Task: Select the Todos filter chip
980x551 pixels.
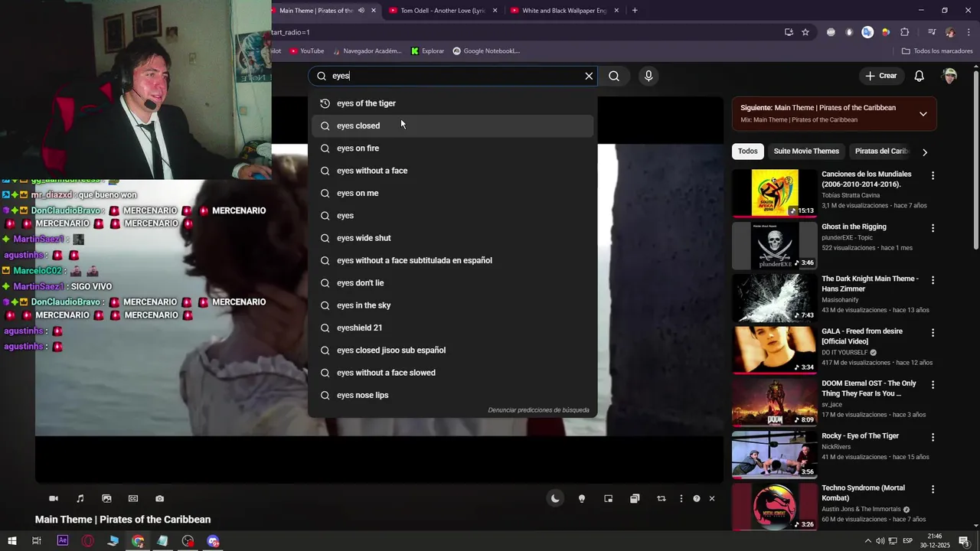Action: point(748,152)
